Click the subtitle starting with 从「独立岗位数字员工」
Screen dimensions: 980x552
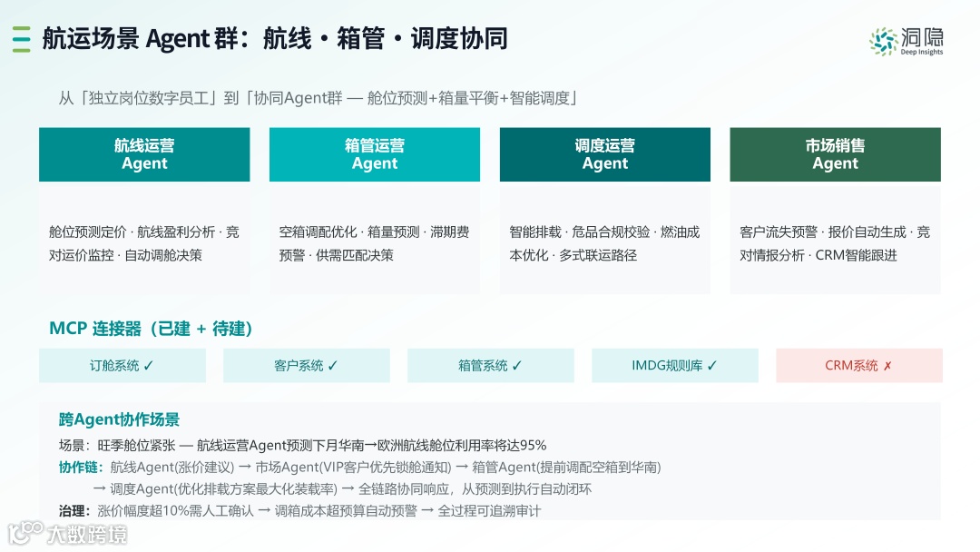(x=318, y=98)
